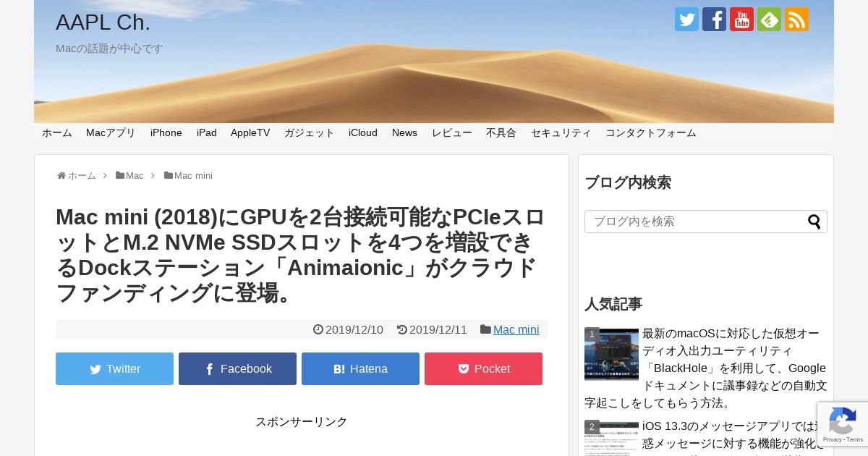Bookmark the article with the Hatena button
868x456 pixels.
[360, 368]
